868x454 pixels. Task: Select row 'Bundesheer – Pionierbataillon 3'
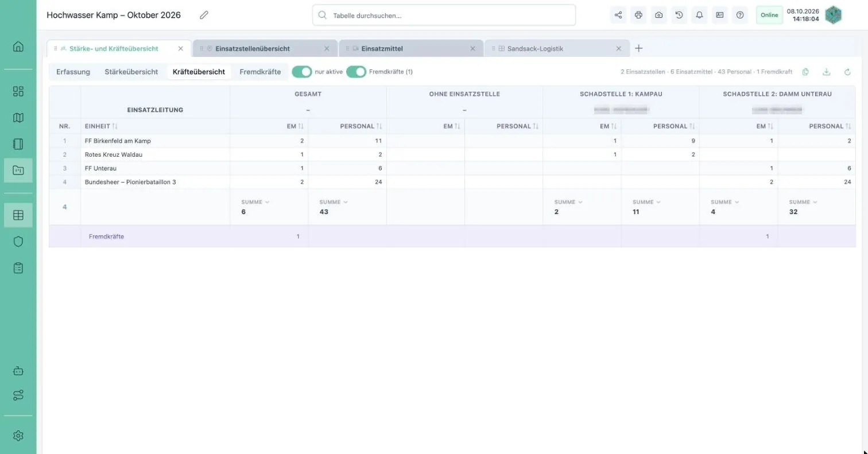(452, 182)
